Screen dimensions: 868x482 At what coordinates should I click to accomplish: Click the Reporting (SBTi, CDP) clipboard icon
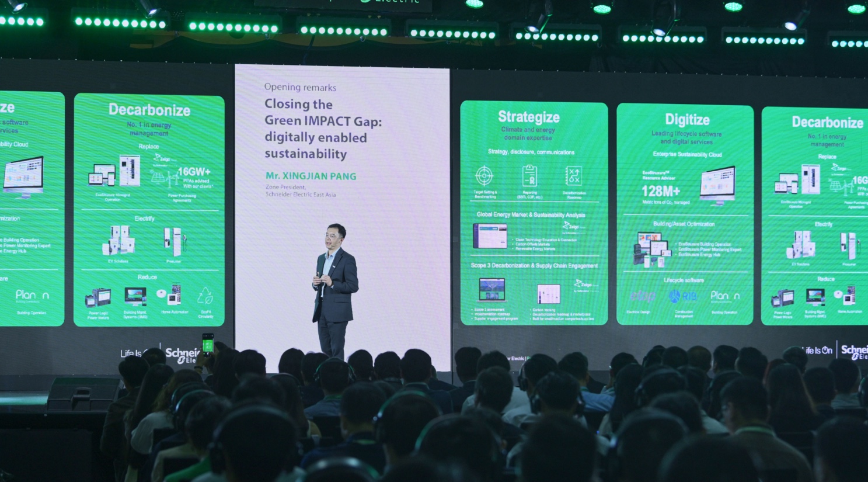point(529,175)
